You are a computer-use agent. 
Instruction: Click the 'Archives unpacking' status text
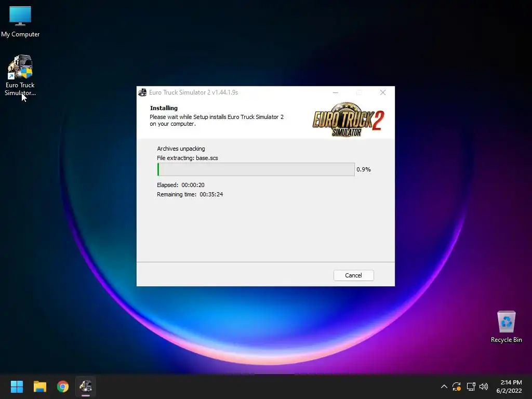pos(181,149)
